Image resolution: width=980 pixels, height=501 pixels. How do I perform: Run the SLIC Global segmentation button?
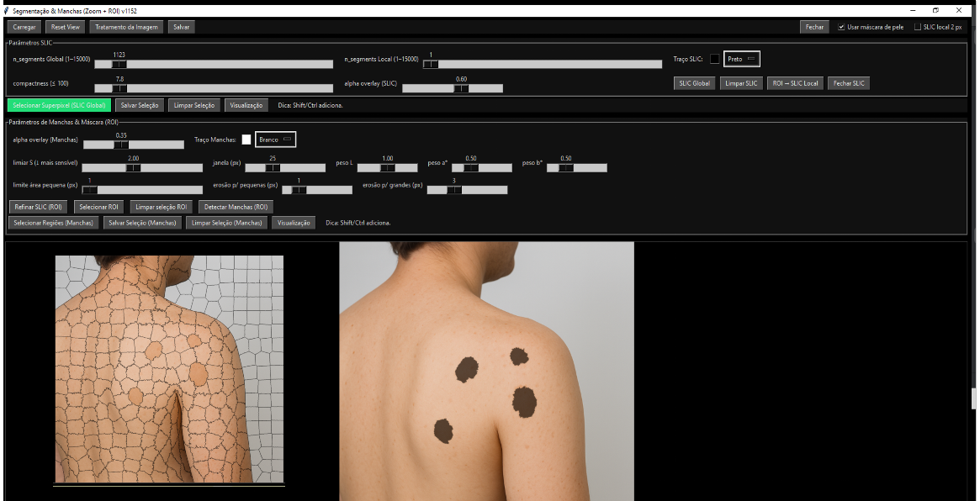pos(695,83)
